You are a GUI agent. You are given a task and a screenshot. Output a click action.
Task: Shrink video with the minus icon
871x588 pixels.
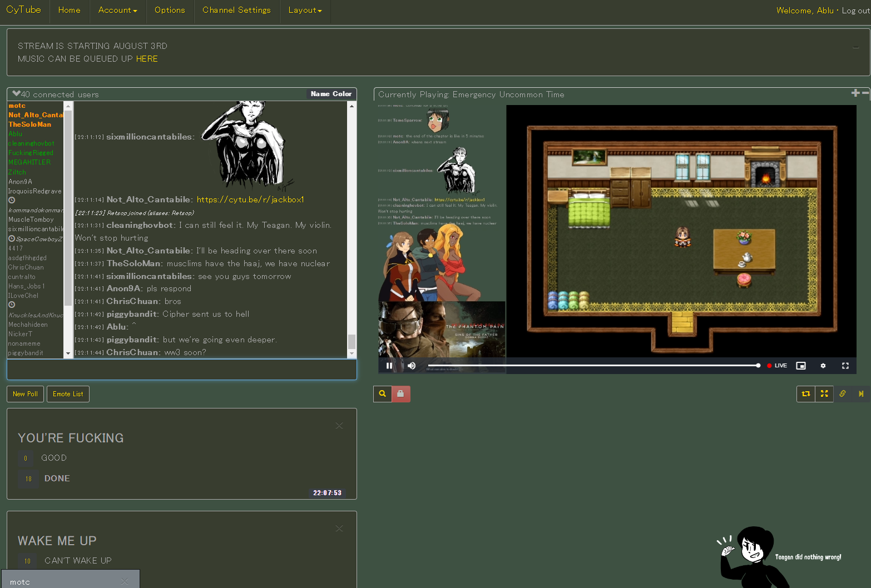tap(865, 93)
